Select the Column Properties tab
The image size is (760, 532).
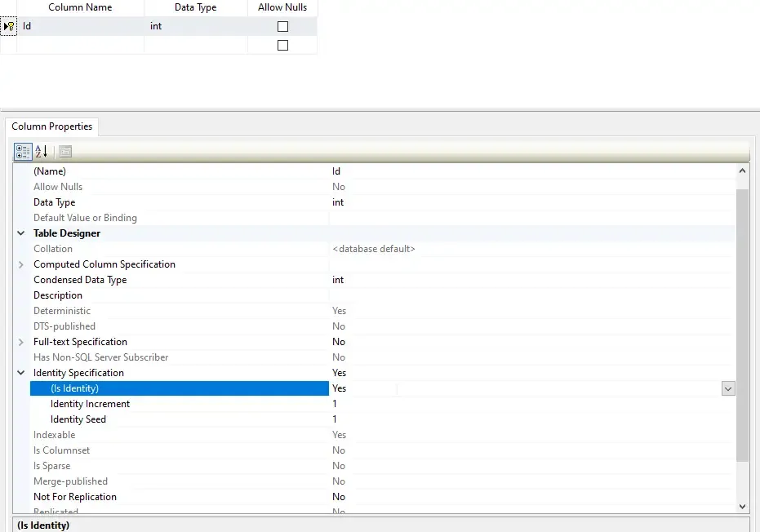(x=51, y=126)
